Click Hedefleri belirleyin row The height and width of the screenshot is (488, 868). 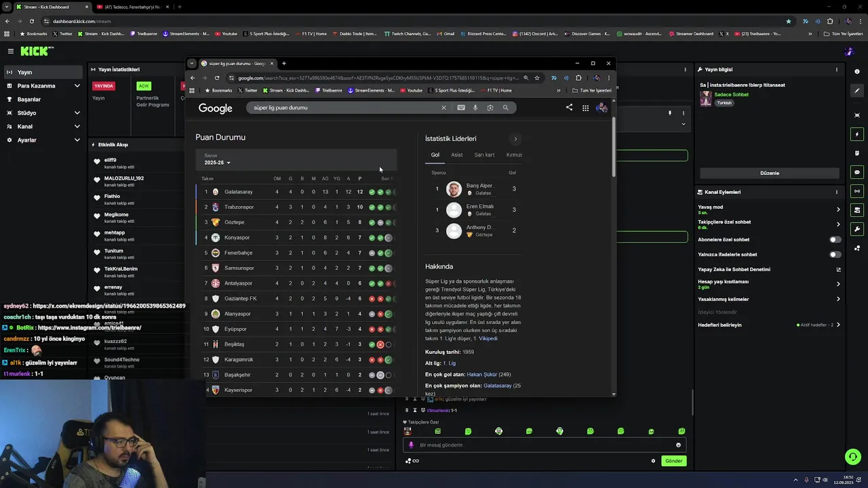coord(769,325)
